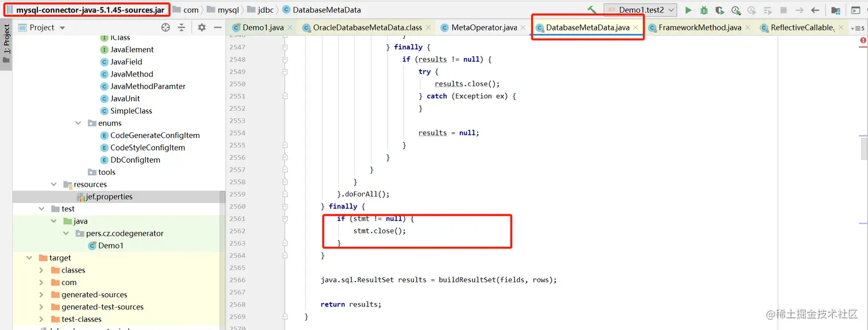The width and height of the screenshot is (868, 330).
Task: Select JavaMethodParamter in tree
Action: pos(143,86)
